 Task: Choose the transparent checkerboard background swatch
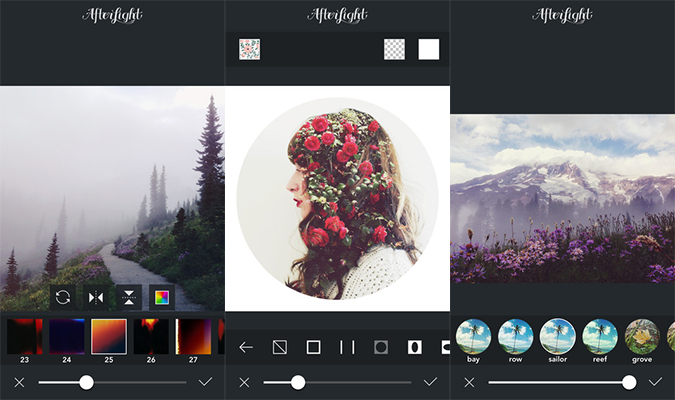(395, 49)
